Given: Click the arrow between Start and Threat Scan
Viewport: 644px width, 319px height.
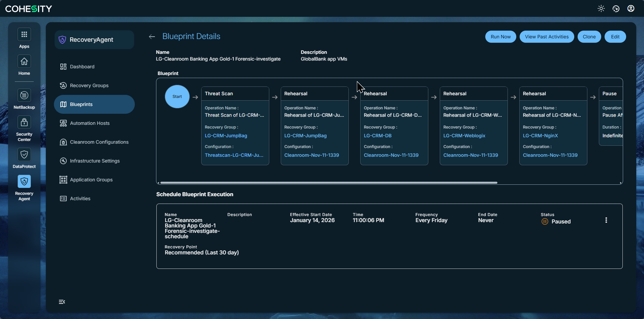Looking at the screenshot, I should click(195, 97).
